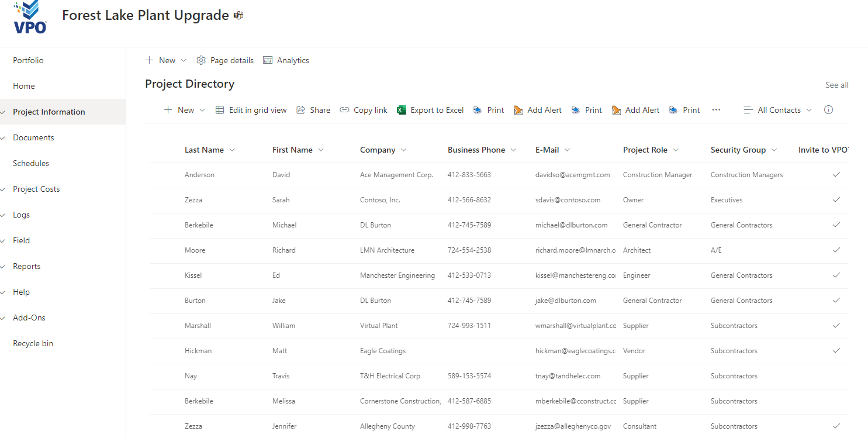Viewport: 868px width, 438px height.
Task: Click the first Add Alert icon
Action: coord(518,110)
